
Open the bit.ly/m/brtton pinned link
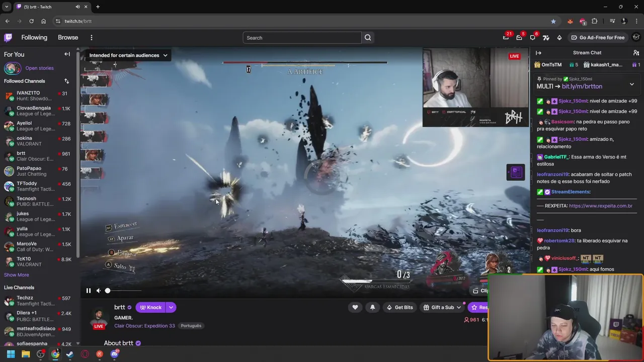tap(582, 86)
